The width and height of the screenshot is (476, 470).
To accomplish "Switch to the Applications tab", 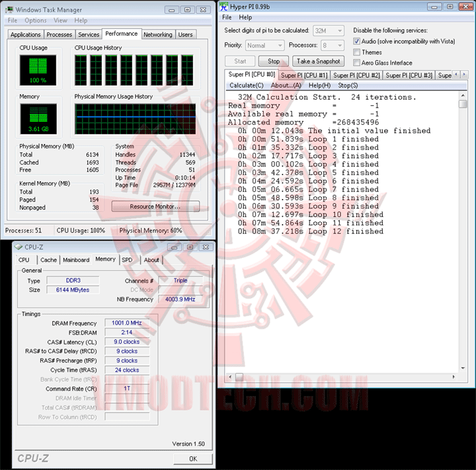I will click(26, 34).
